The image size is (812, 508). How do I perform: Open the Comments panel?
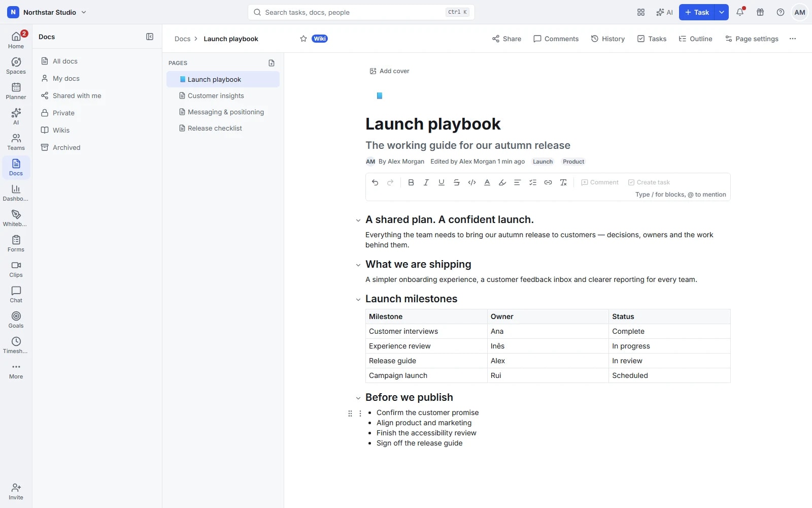coord(556,39)
